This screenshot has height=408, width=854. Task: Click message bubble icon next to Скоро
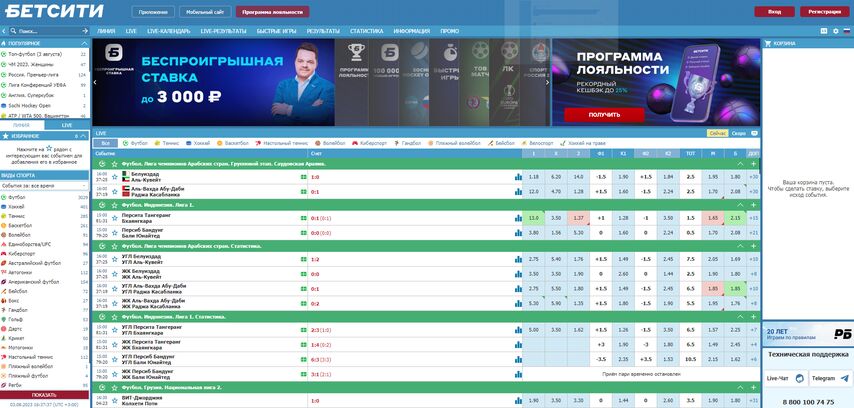(x=754, y=133)
